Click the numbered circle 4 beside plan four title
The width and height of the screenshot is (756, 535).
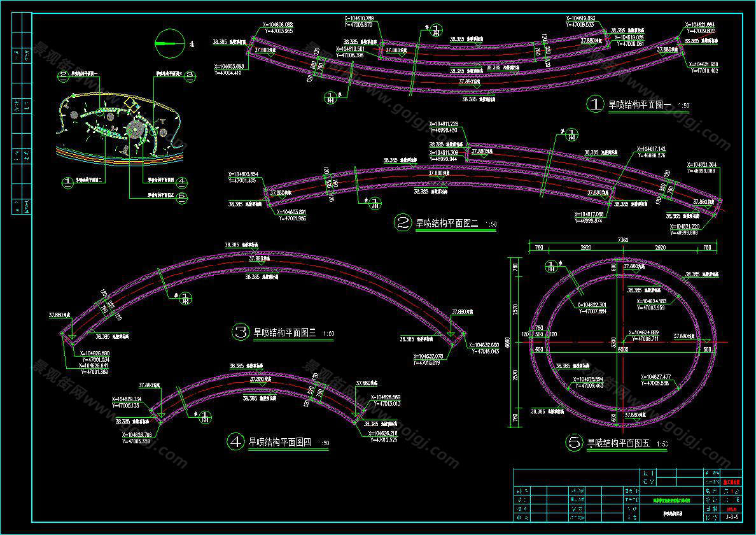[235, 441]
